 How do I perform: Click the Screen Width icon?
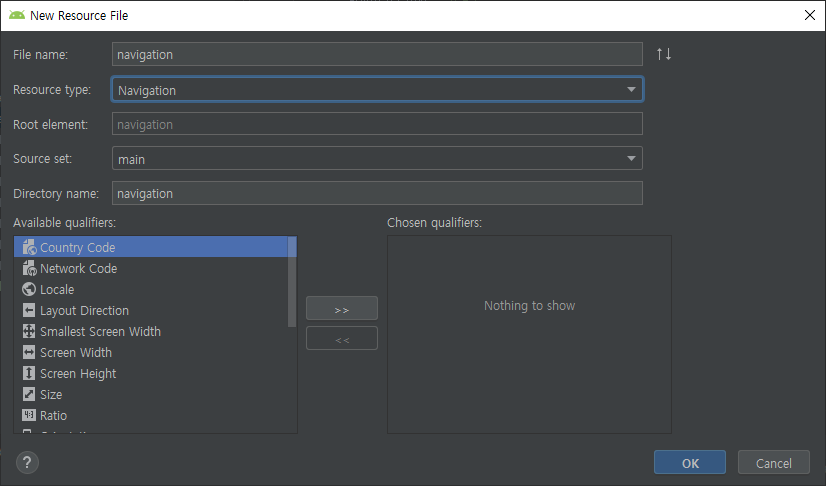(x=29, y=352)
